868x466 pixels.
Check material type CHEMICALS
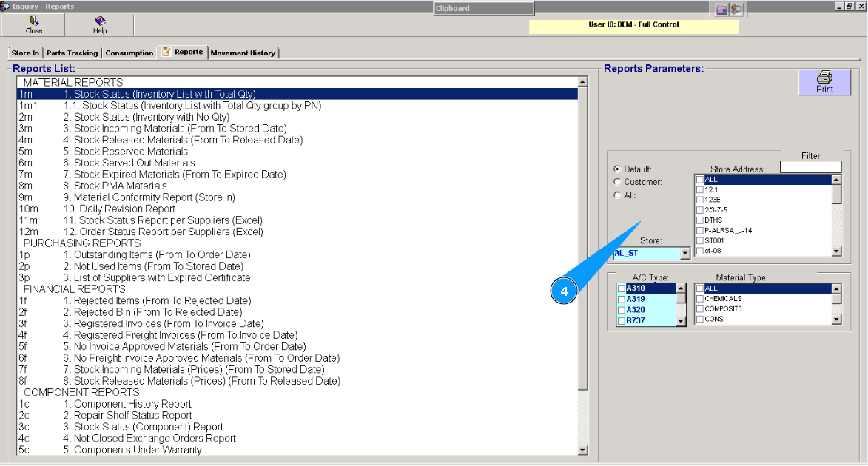[x=700, y=299]
